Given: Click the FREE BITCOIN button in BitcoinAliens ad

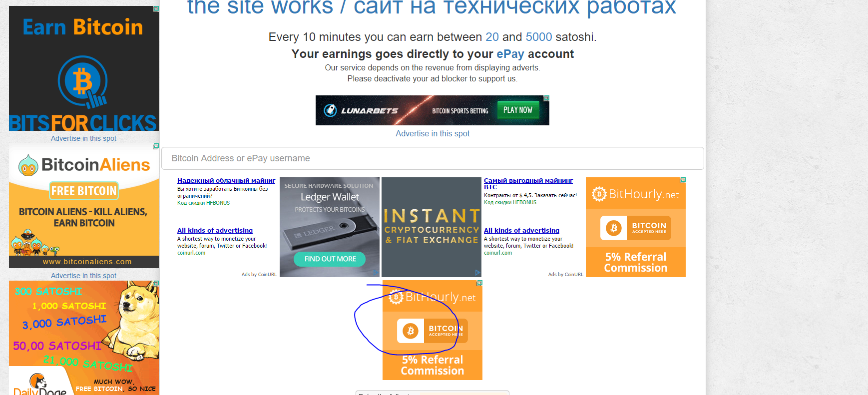Looking at the screenshot, I should tap(84, 191).
